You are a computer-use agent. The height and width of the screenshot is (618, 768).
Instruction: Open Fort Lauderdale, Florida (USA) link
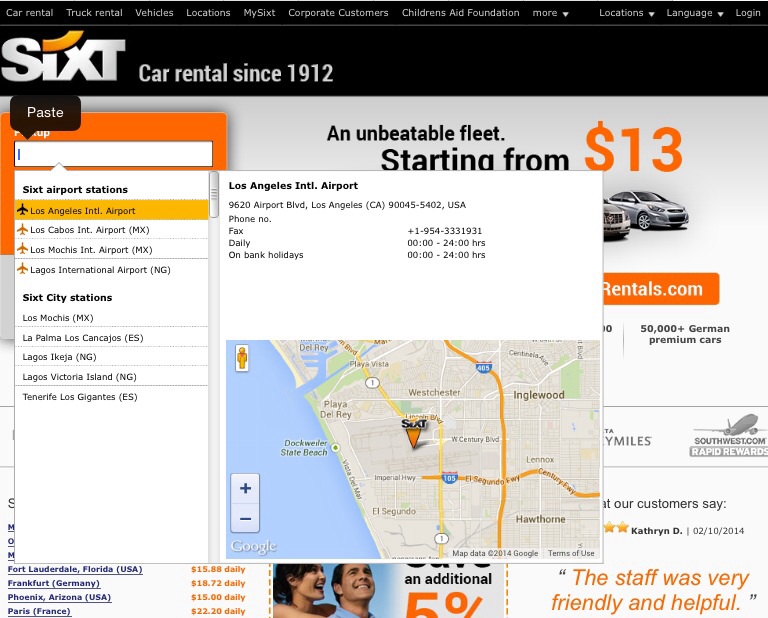pyautogui.click(x=75, y=569)
